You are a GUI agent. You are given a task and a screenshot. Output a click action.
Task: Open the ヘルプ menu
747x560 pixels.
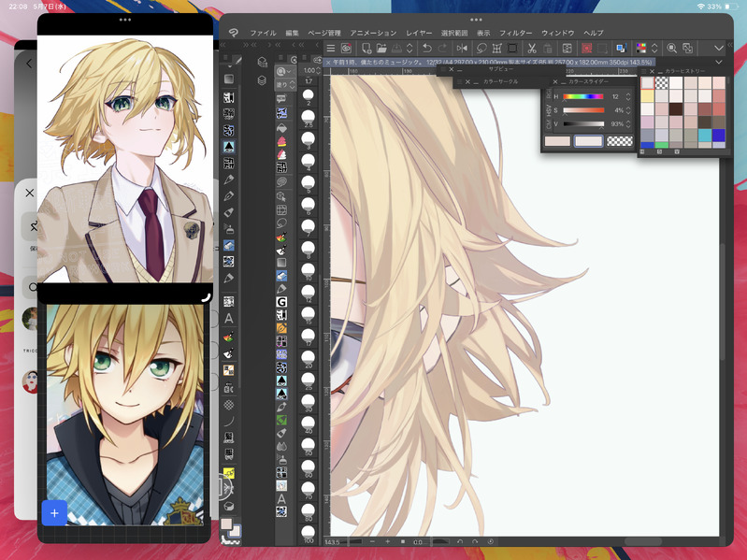tap(593, 33)
